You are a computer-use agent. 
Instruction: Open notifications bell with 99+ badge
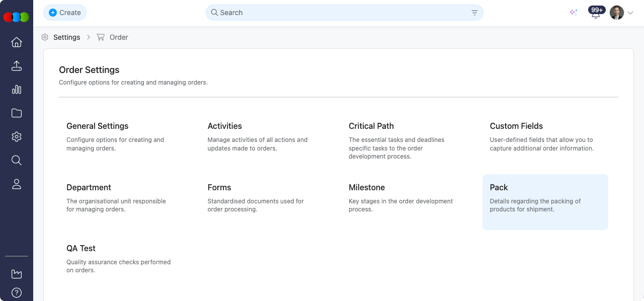(596, 13)
